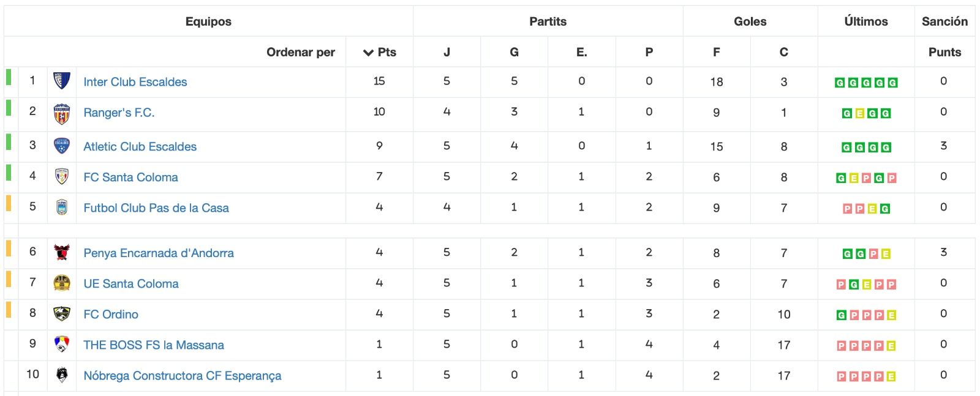Viewport: 980px width, 396px height.
Task: Click FC Santa Coloma crest icon
Action: (62, 177)
